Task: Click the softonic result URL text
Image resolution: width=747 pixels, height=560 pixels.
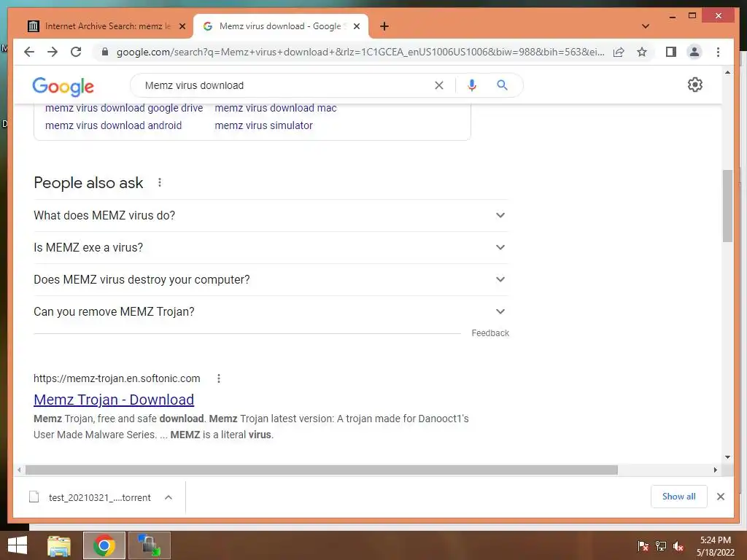Action: coord(117,378)
